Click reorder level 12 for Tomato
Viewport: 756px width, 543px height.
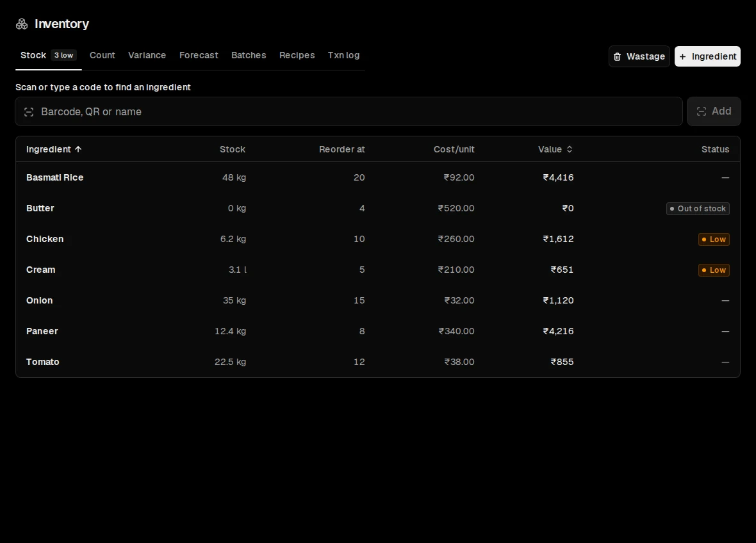pos(359,362)
